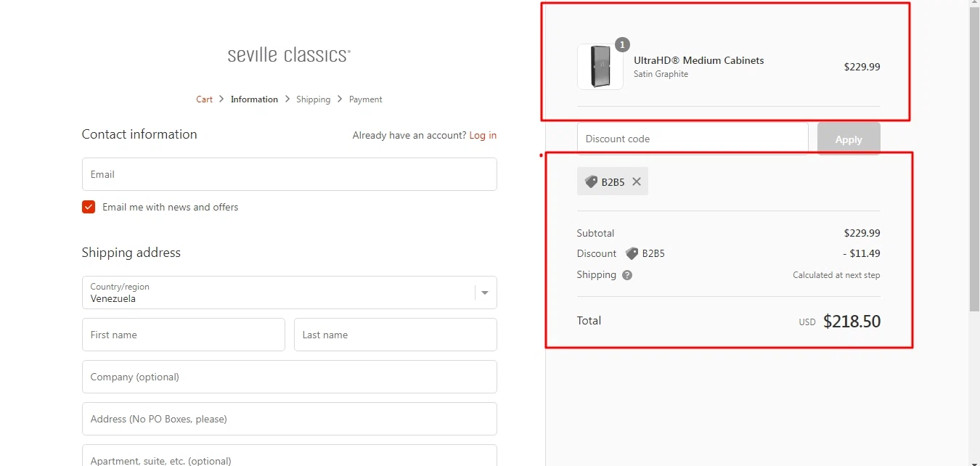Open the Country/region dropdown
This screenshot has width=980, height=466.
pyautogui.click(x=289, y=293)
